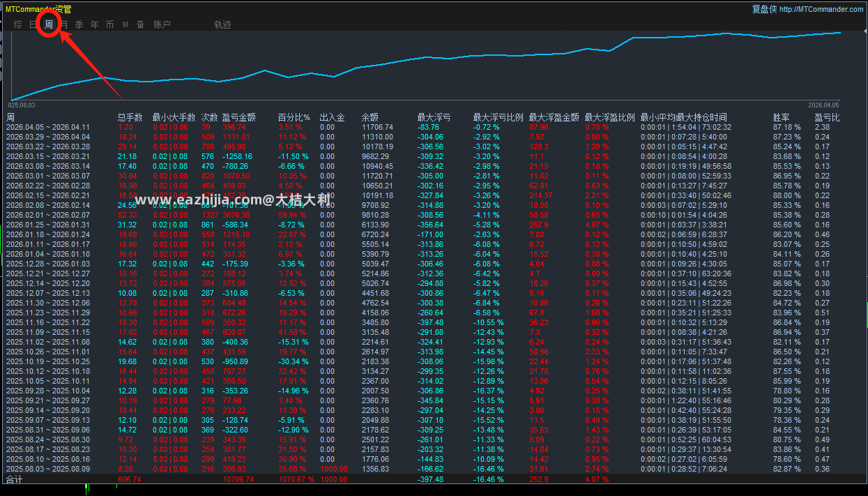This screenshot has height=496, width=868.
Task: Open the 币 currency tab
Action: tap(109, 24)
